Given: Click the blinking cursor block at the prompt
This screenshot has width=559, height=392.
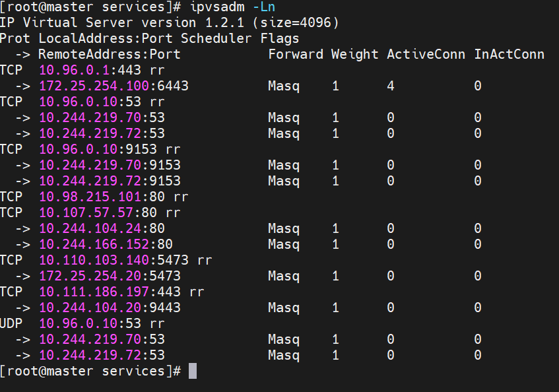Looking at the screenshot, I should click(193, 371).
